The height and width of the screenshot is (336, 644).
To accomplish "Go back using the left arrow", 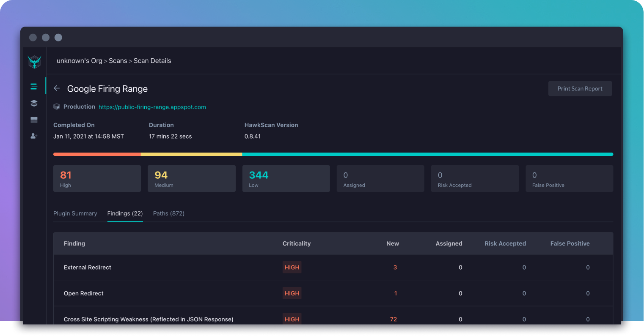I will (x=57, y=88).
